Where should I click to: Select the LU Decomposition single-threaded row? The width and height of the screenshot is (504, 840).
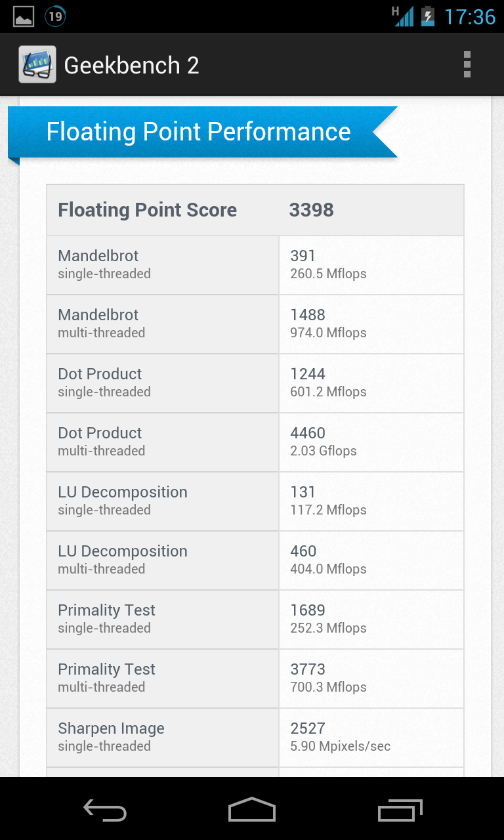tap(255, 501)
